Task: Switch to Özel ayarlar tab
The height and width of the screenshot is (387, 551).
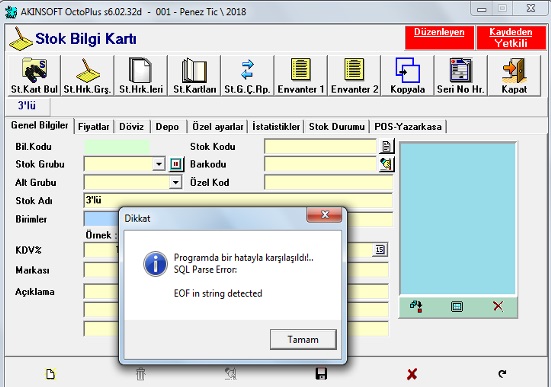Action: (218, 127)
